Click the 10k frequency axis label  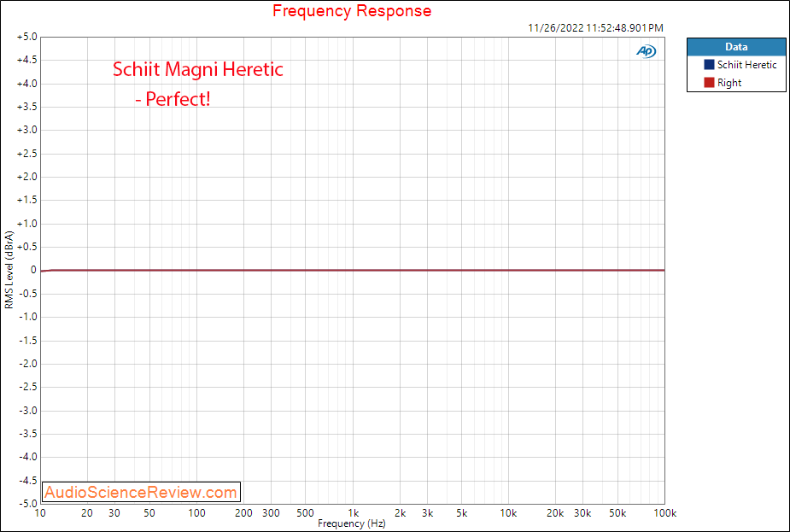508,513
